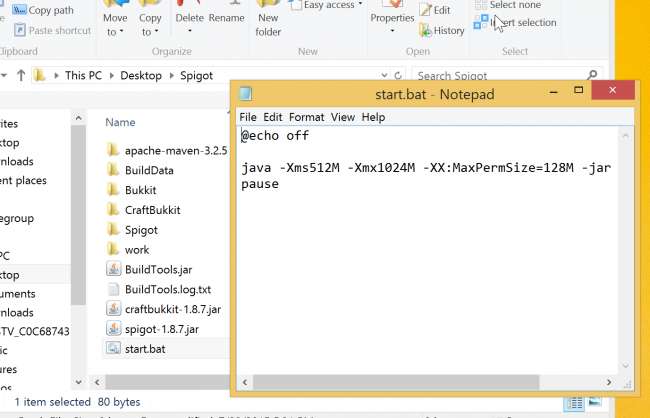The width and height of the screenshot is (650, 418).
Task: Select the BuildTools.log.txt file icon
Action: (113, 289)
